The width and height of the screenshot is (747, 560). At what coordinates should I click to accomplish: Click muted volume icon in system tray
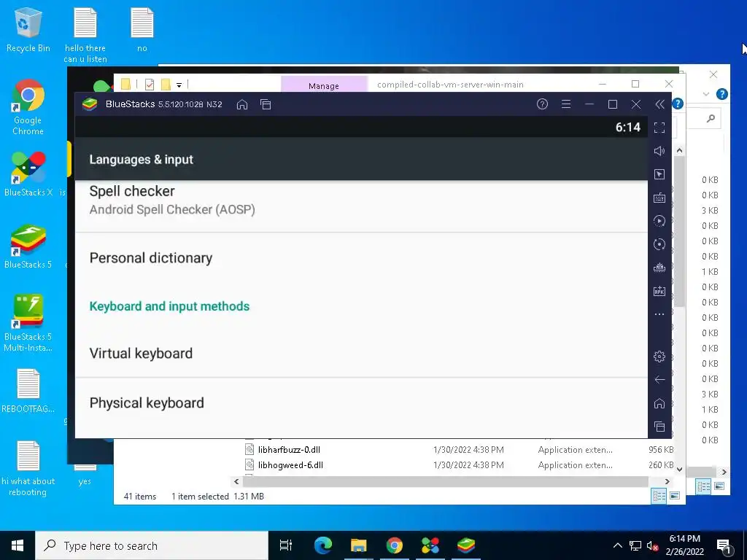652,545
